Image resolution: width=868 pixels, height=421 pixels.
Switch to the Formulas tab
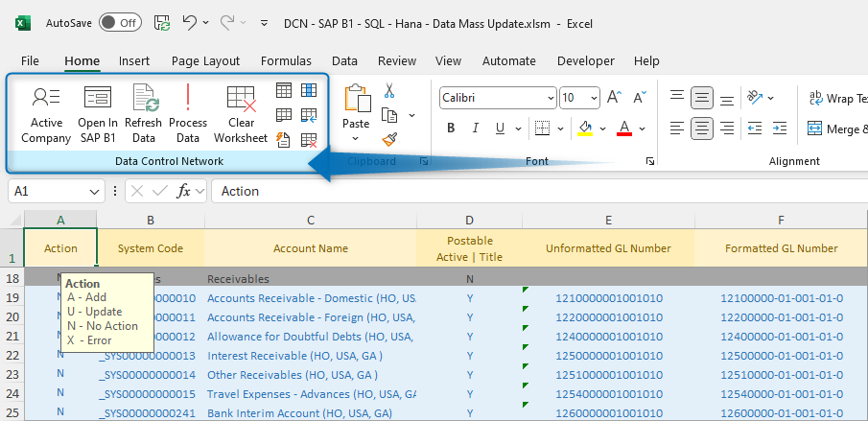pyautogui.click(x=286, y=60)
